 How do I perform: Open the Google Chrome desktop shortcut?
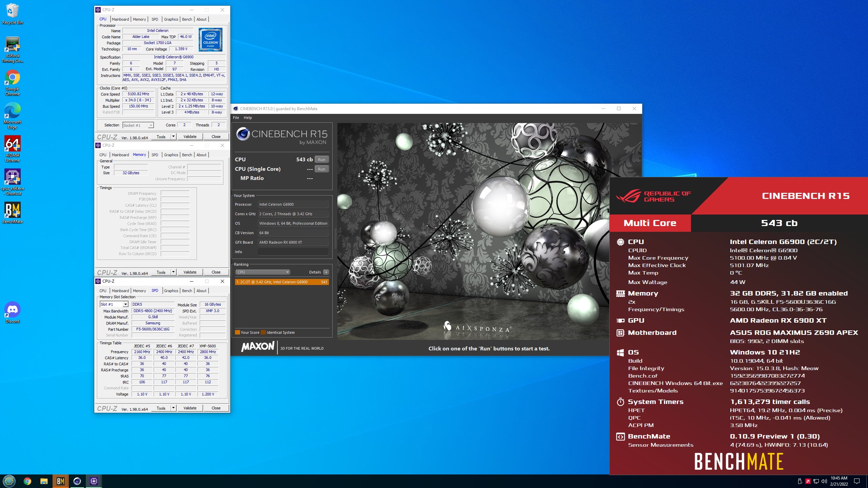[x=12, y=83]
